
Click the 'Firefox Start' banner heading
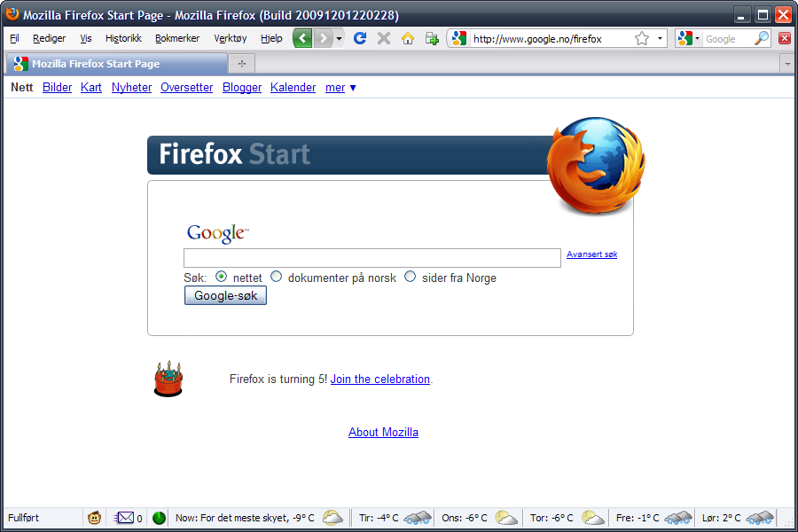pos(235,154)
